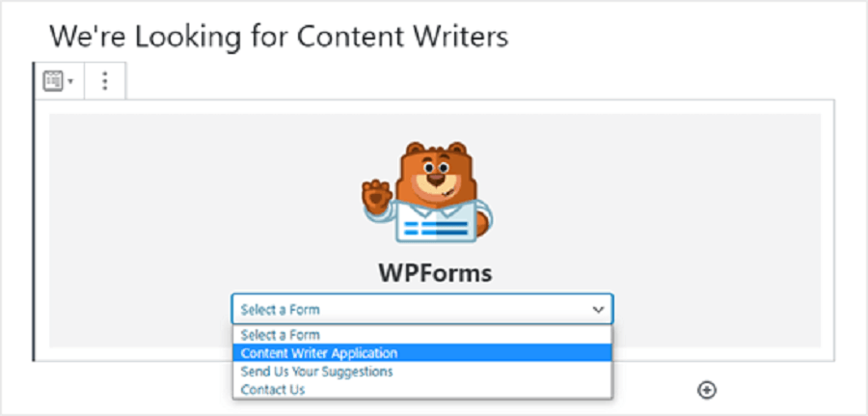Click the circled plus add block icon
868x416 pixels.
707,390
